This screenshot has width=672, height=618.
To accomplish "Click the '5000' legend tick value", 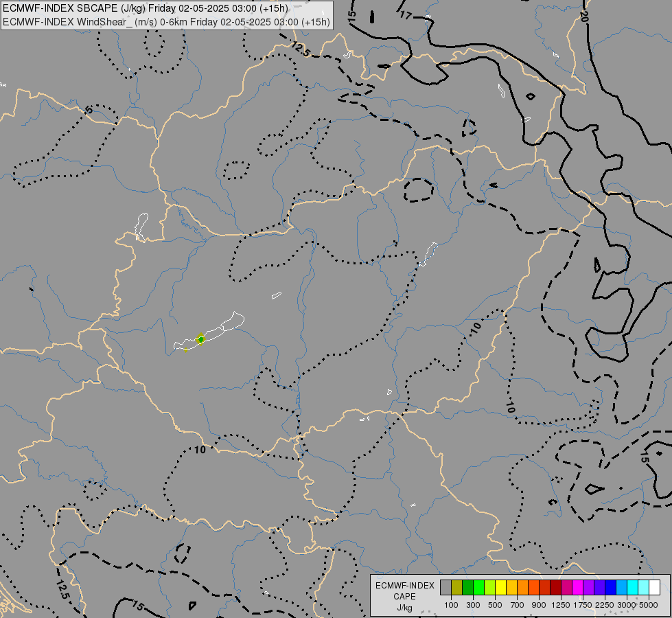I will [x=649, y=605].
